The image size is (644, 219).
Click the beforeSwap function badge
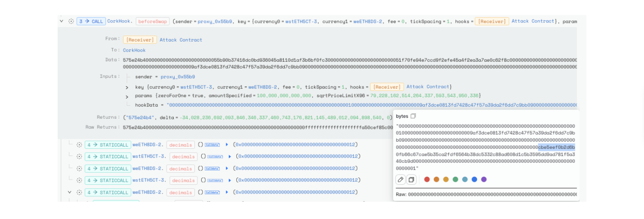pyautogui.click(x=153, y=21)
